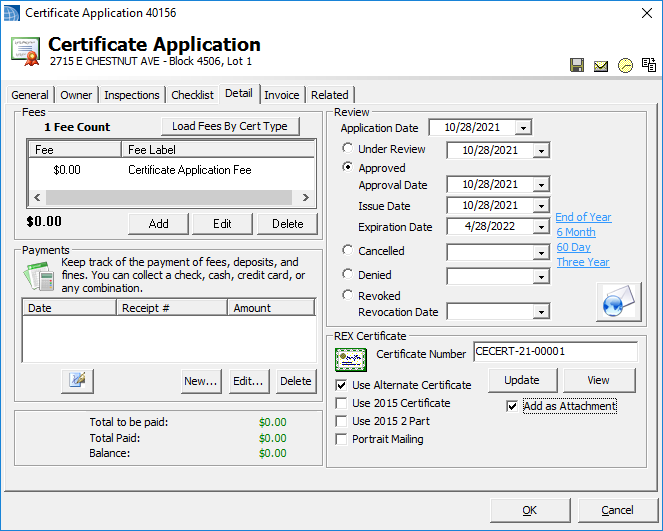Click the View certificate button
Image resolution: width=663 pixels, height=531 pixels.
599,380
